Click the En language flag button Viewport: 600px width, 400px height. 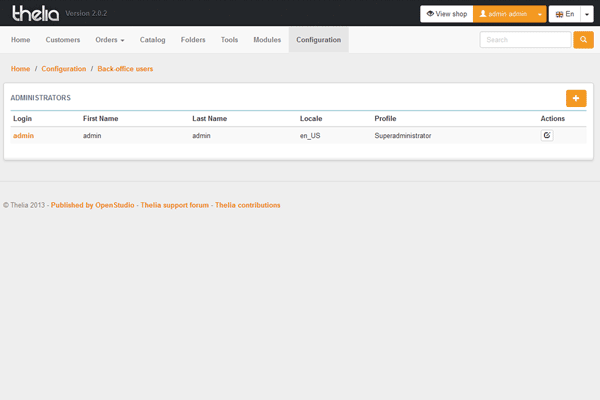point(564,14)
